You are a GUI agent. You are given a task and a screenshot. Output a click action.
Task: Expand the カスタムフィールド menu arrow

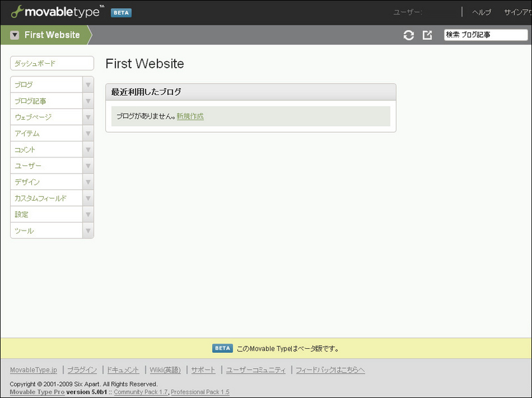tap(88, 198)
